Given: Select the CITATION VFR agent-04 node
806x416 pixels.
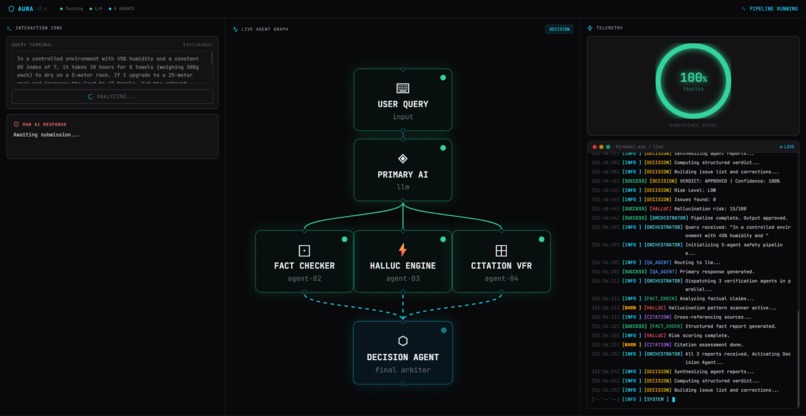Looking at the screenshot, I should click(501, 261).
